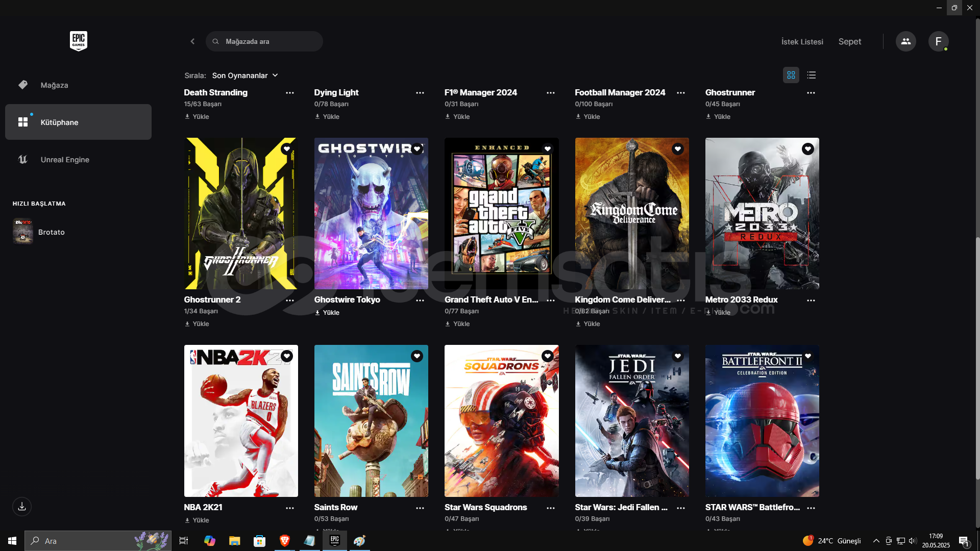Toggle favorite heart on Kingdom Come Deliverance
Screen dimensions: 980x551
(678, 149)
